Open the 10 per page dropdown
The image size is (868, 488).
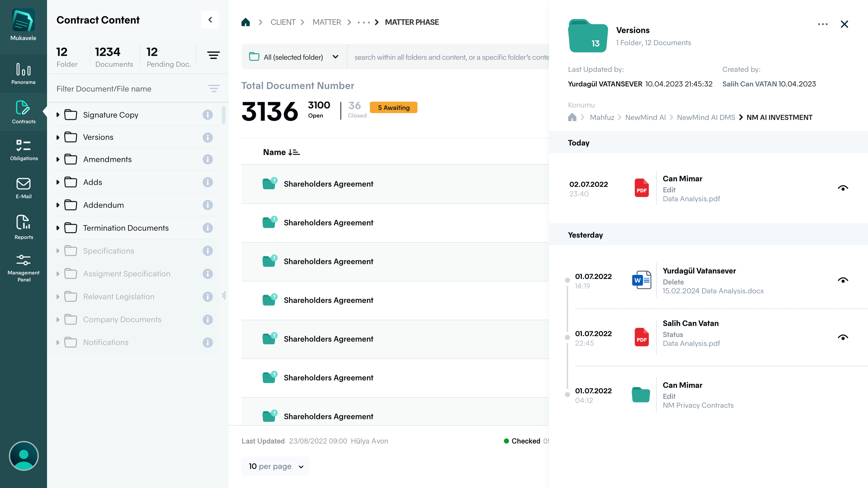click(x=276, y=466)
